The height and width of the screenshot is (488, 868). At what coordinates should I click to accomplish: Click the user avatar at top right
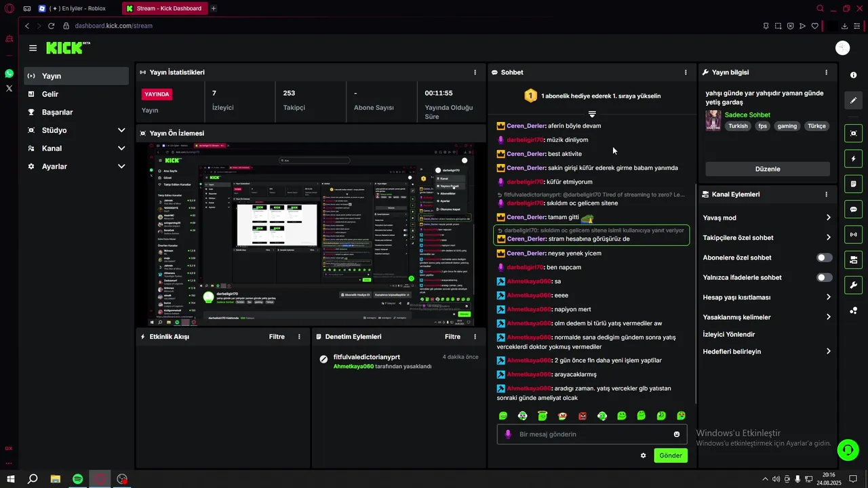[x=843, y=47]
